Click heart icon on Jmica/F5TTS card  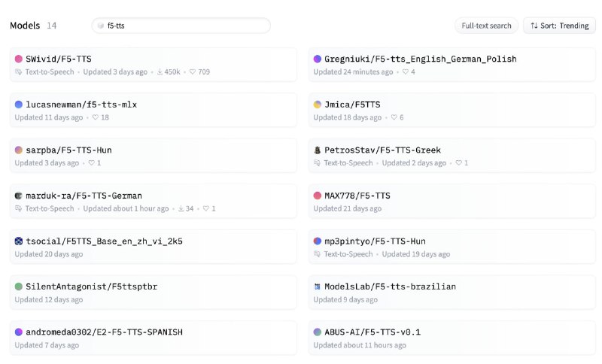[x=394, y=117]
